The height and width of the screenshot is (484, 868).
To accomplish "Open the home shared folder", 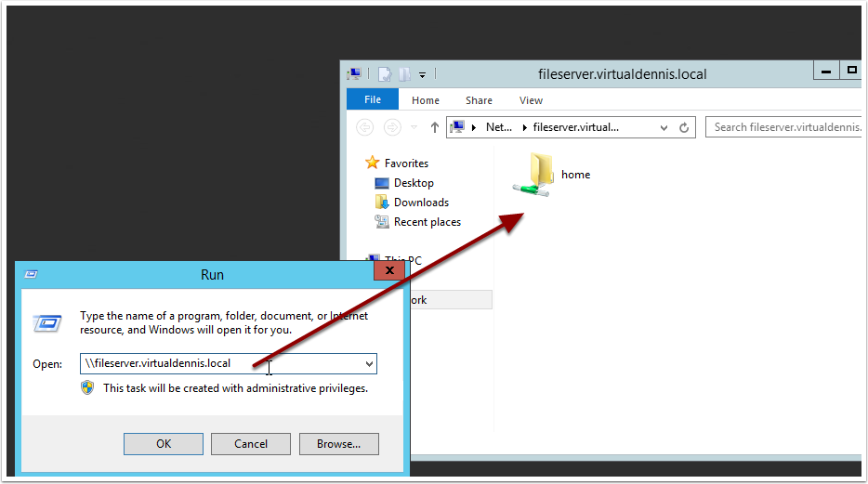I will [535, 175].
